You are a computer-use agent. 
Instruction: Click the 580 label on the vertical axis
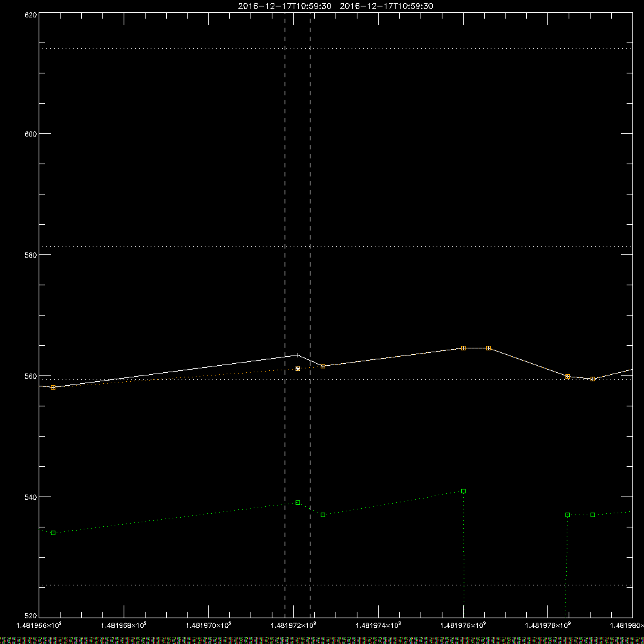click(31, 255)
